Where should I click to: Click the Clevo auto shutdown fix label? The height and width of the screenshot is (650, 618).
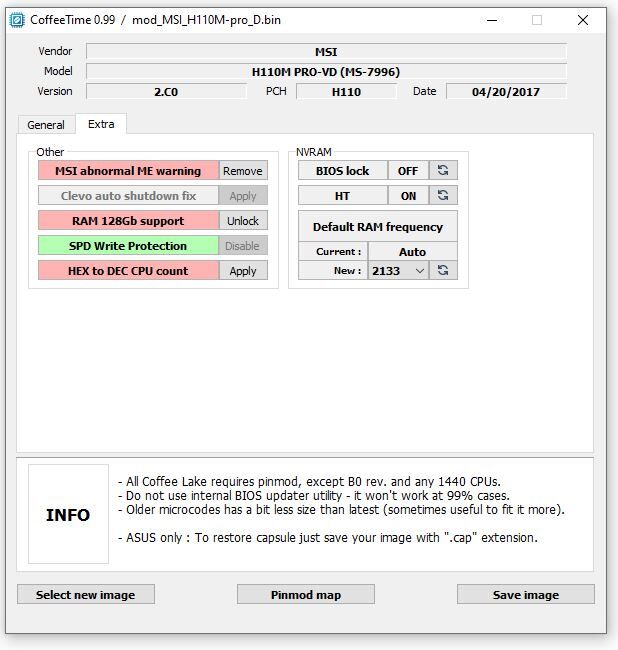click(128, 196)
